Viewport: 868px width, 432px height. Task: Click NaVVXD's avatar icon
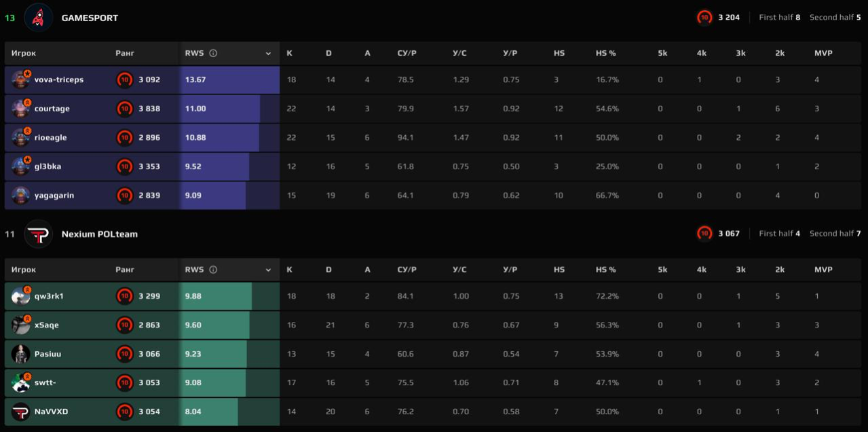pyautogui.click(x=20, y=412)
